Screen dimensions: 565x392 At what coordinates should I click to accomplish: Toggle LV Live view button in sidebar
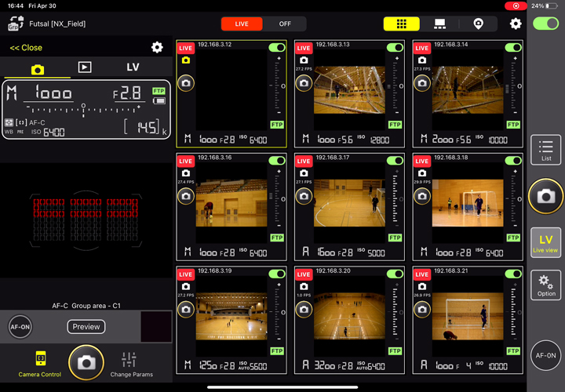coord(546,242)
